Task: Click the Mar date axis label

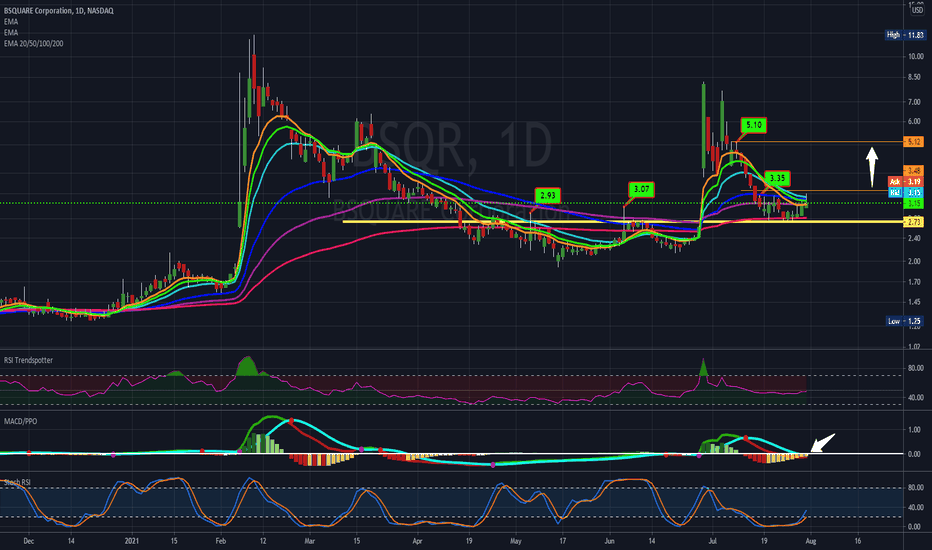Action: coord(309,541)
